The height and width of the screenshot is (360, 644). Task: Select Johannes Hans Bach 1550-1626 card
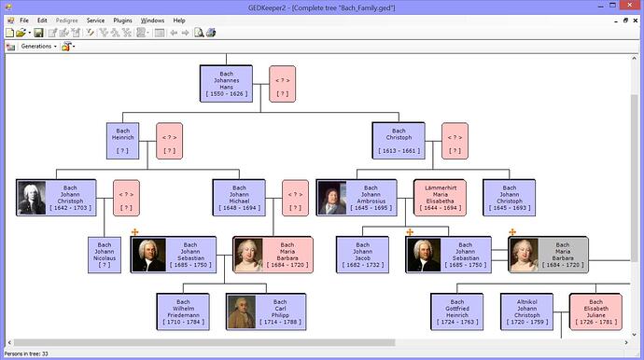tap(226, 84)
